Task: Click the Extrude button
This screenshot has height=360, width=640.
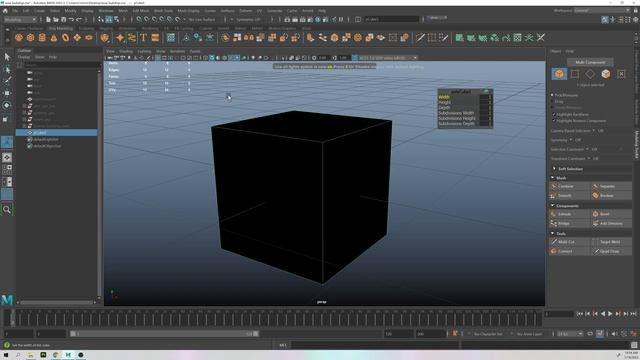Action: click(x=569, y=214)
